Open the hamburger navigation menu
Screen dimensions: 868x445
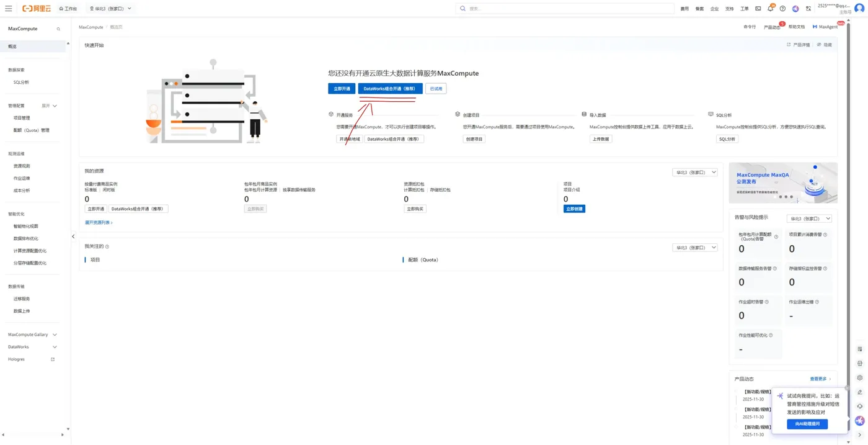pos(8,9)
